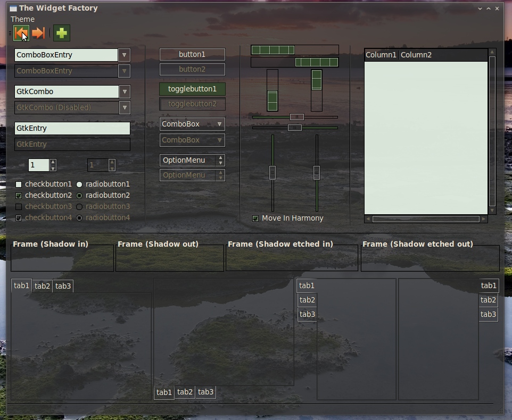Image resolution: width=512 pixels, height=420 pixels.
Task: Click the disabled ComboBoxEntry dropdown arrow
Action: point(124,71)
